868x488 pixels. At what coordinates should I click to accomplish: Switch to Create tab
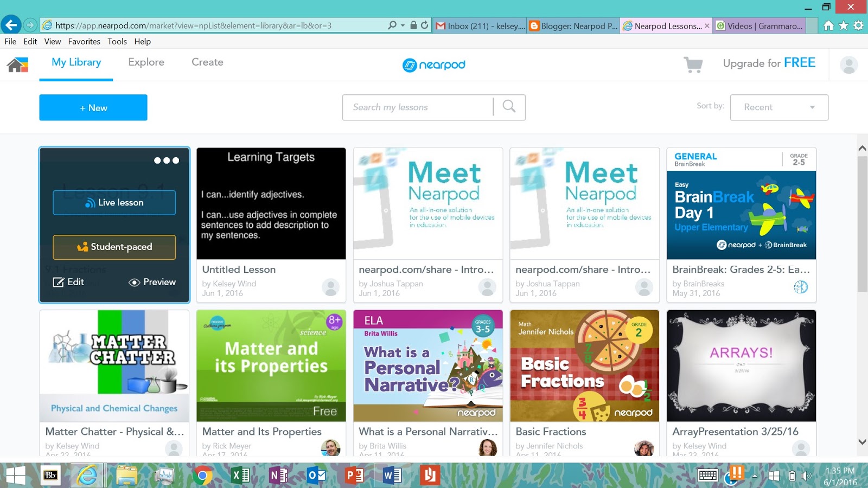point(207,62)
